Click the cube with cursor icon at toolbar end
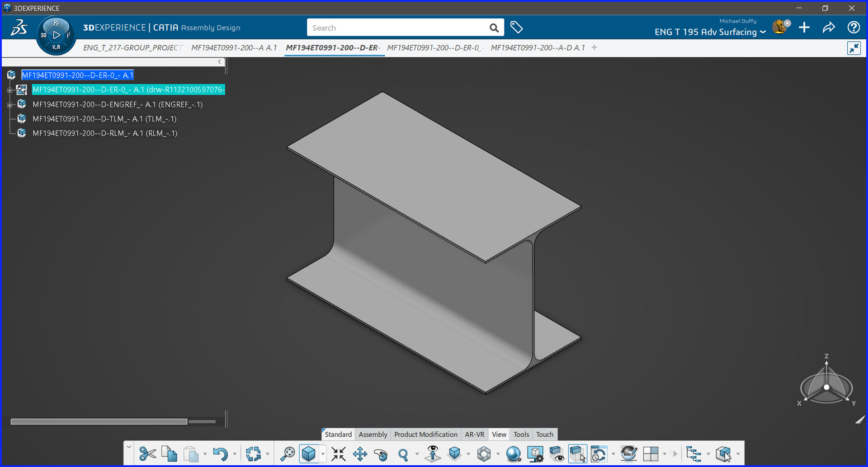Viewport: 868px width, 467px height. coord(723,454)
